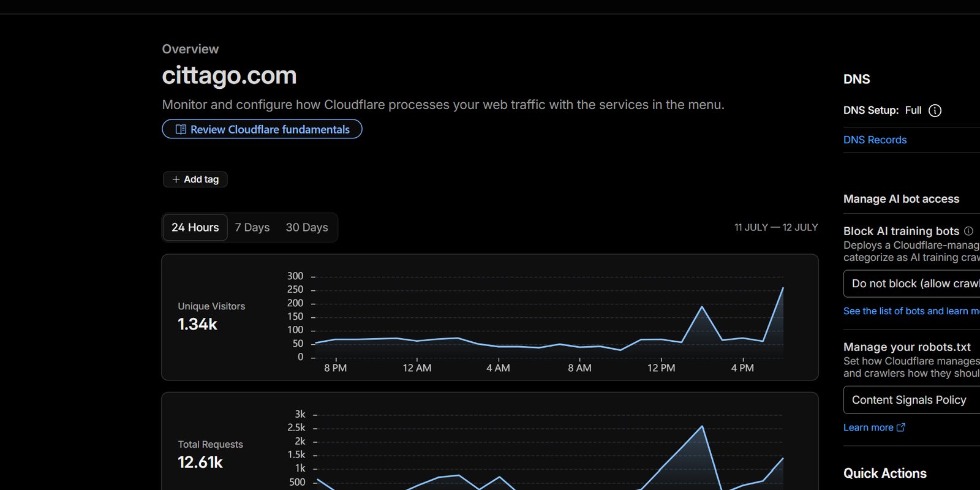The image size is (980, 490).
Task: Click the Total Requests 12.61k value
Action: click(x=200, y=462)
